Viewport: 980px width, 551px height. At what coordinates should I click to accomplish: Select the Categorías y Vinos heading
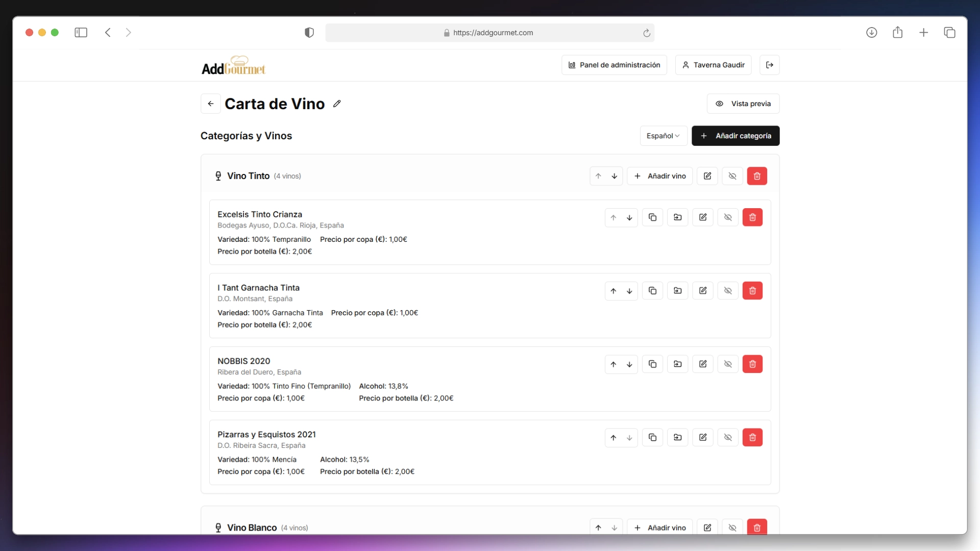point(246,136)
